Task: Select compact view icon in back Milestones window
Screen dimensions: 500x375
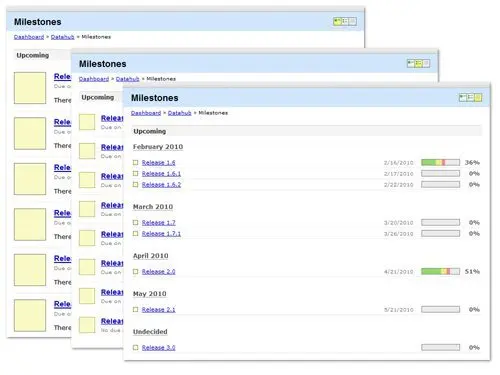Action: coord(353,22)
